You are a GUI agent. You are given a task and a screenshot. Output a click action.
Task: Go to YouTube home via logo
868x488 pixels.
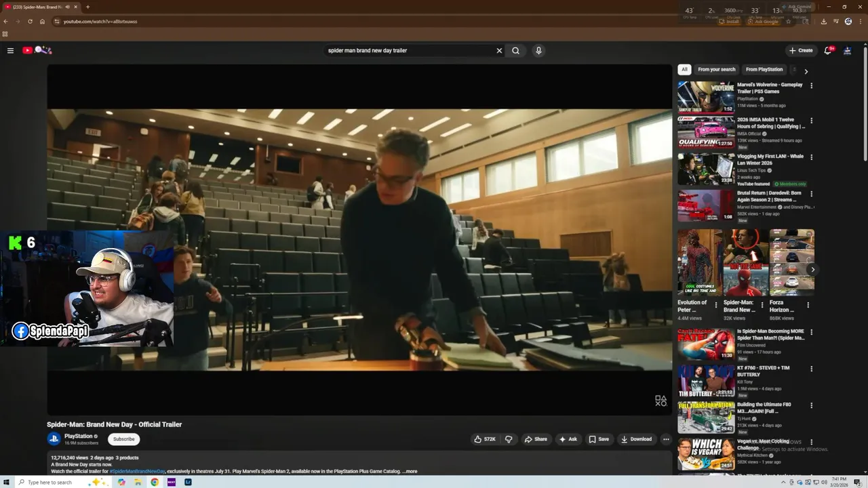(37, 50)
